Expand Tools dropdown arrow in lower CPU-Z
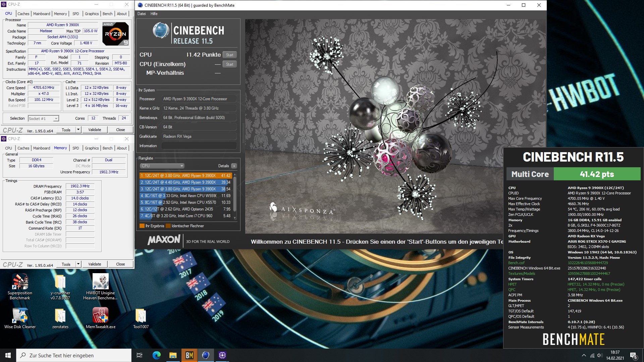Image resolution: width=644 pixels, height=362 pixels. click(x=78, y=264)
